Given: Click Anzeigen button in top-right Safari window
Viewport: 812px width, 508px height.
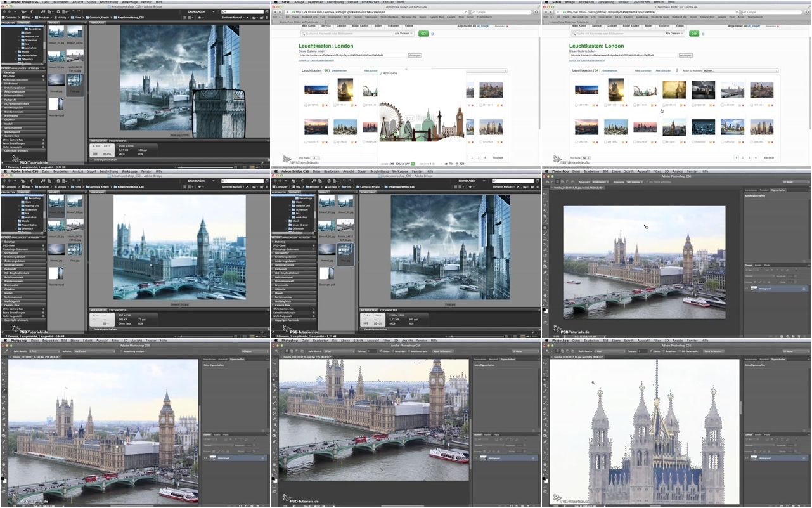Looking at the screenshot, I should tap(686, 55).
